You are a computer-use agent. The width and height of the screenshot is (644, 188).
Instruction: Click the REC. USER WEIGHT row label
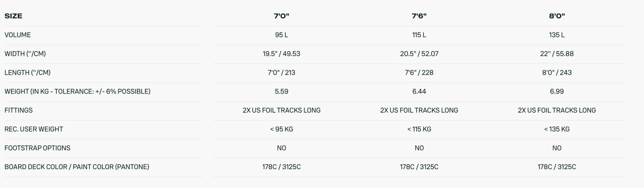(x=34, y=129)
